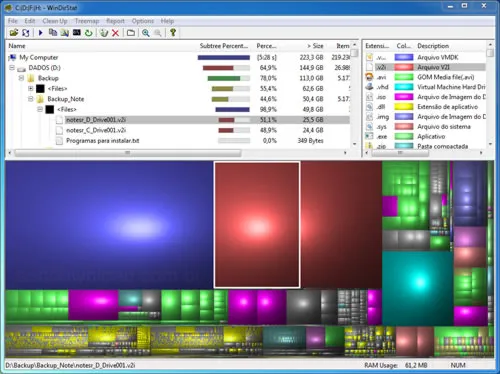The image size is (500, 374).
Task: Sort by the Name column header
Action: coord(100,46)
